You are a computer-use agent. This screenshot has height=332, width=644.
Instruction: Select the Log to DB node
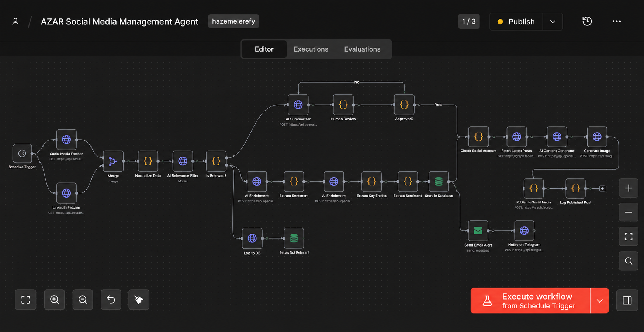click(252, 238)
